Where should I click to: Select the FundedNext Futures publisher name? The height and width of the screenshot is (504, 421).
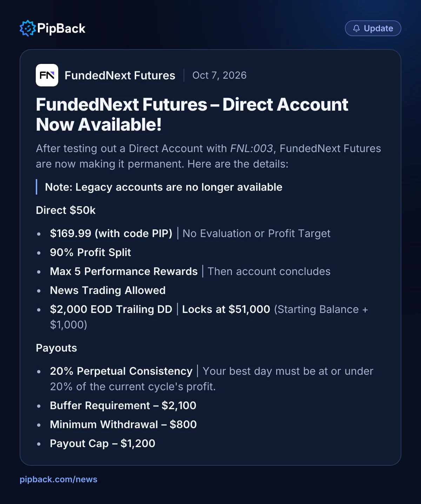[x=120, y=76]
